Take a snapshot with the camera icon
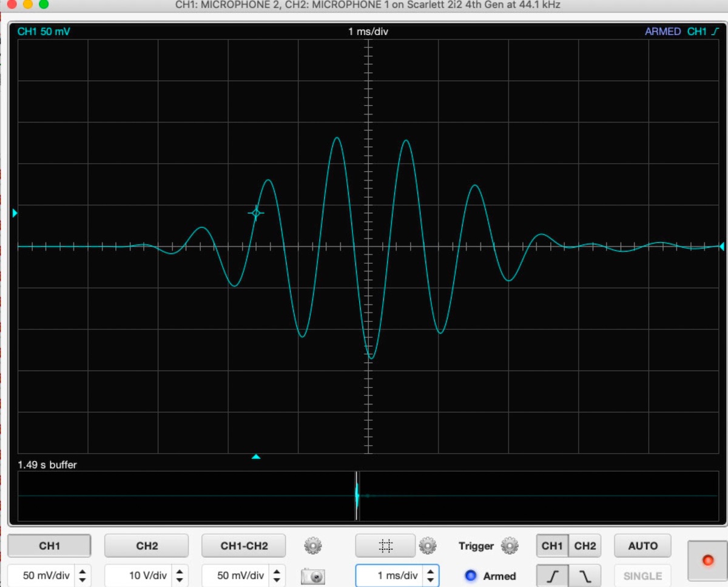This screenshot has height=587, width=728. [x=313, y=575]
